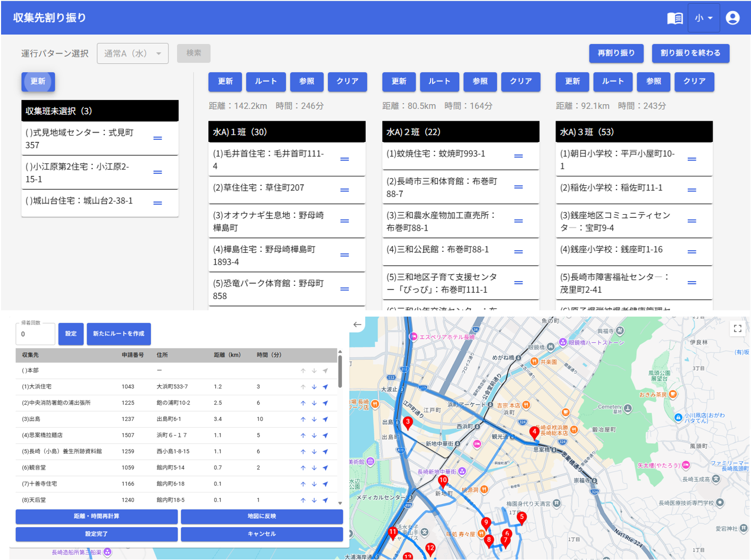Select the handle icon beside 恐竜パーク体育館
Screen dimensions: 751x560
click(x=345, y=289)
